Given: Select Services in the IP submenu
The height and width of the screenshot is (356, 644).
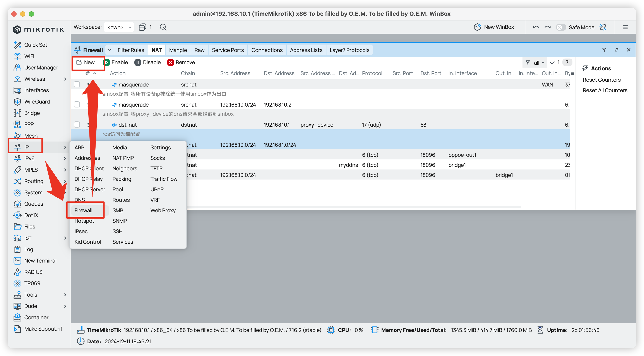Looking at the screenshot, I should click(x=123, y=242).
